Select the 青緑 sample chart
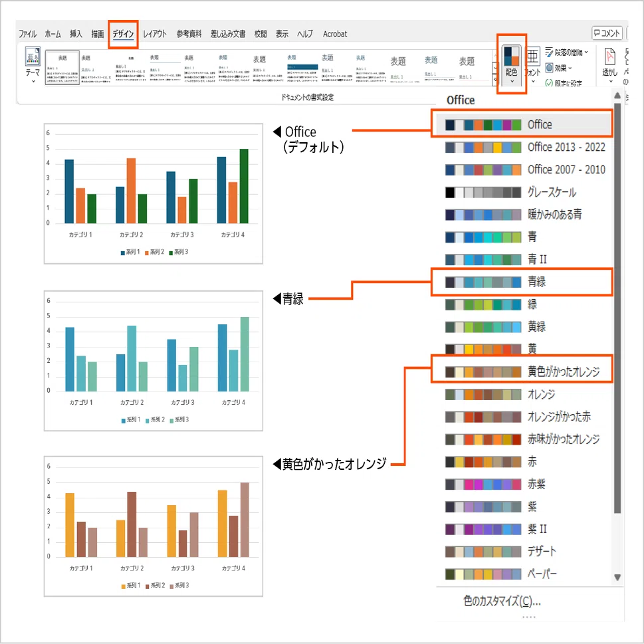The height and width of the screenshot is (644, 644). 154,361
